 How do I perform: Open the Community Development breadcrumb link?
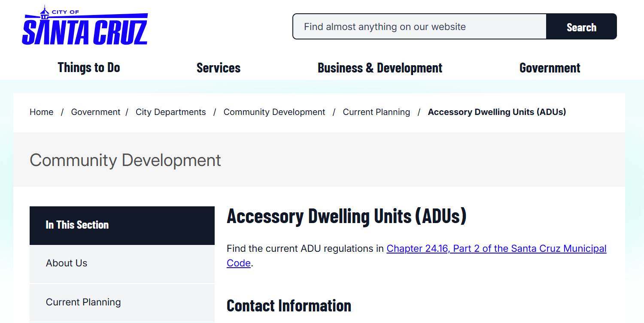point(274,112)
